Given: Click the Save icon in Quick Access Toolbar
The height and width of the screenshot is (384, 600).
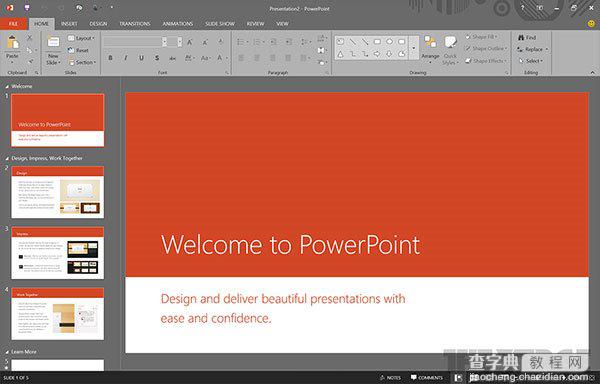Looking at the screenshot, I should pos(27,8).
